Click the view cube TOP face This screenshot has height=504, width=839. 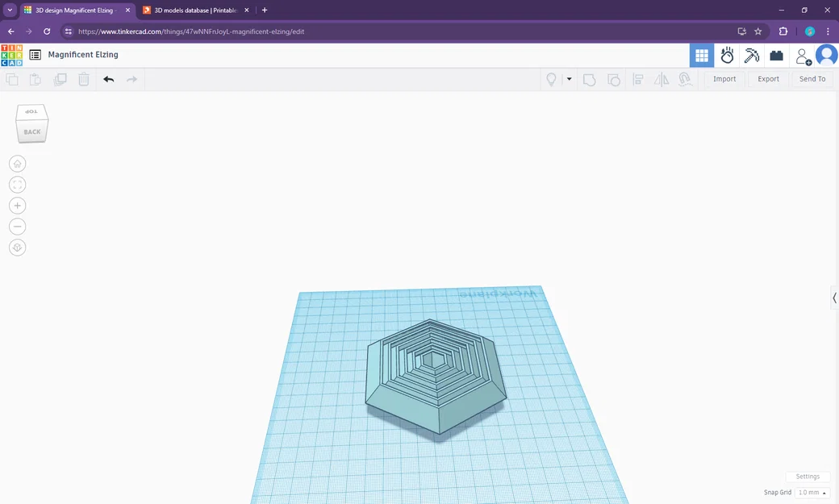31,112
